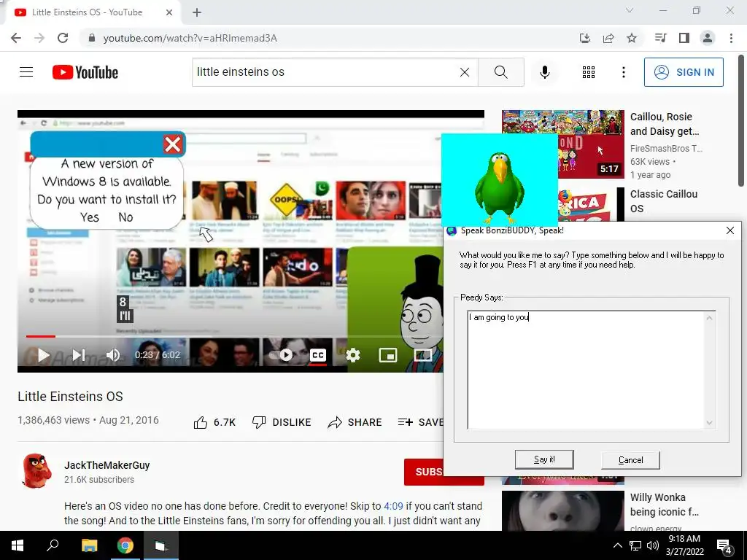Submit search with magnifying glass button
The image size is (747, 560).
500,72
